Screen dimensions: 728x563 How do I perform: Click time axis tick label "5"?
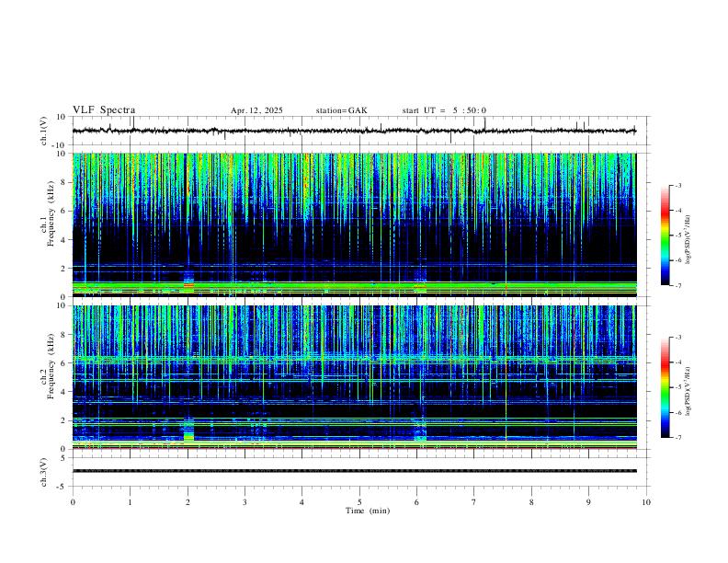click(x=359, y=502)
